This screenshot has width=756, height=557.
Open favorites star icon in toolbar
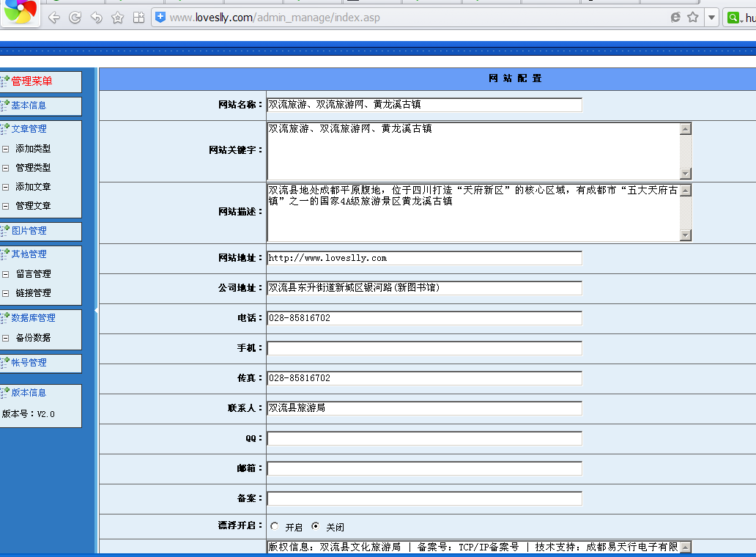tap(118, 18)
